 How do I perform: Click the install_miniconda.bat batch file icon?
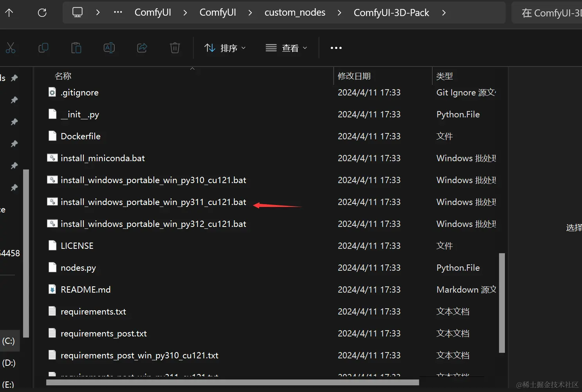(52, 158)
